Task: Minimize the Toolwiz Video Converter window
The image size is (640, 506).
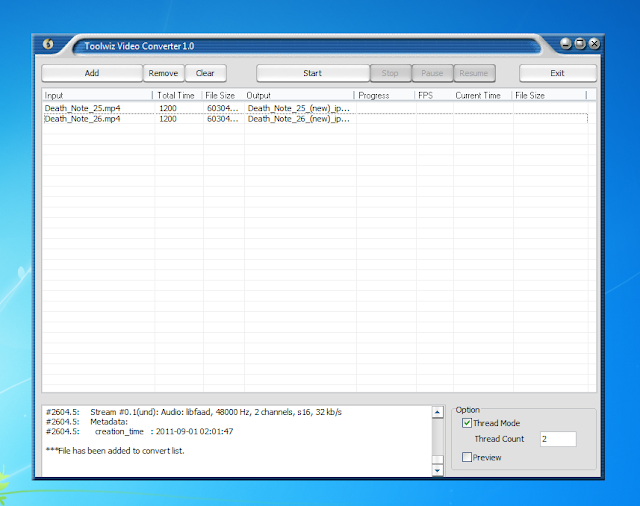Action: point(566,43)
